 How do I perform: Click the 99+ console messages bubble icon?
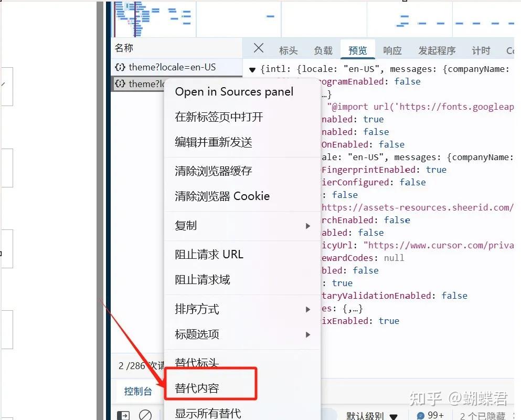420,415
